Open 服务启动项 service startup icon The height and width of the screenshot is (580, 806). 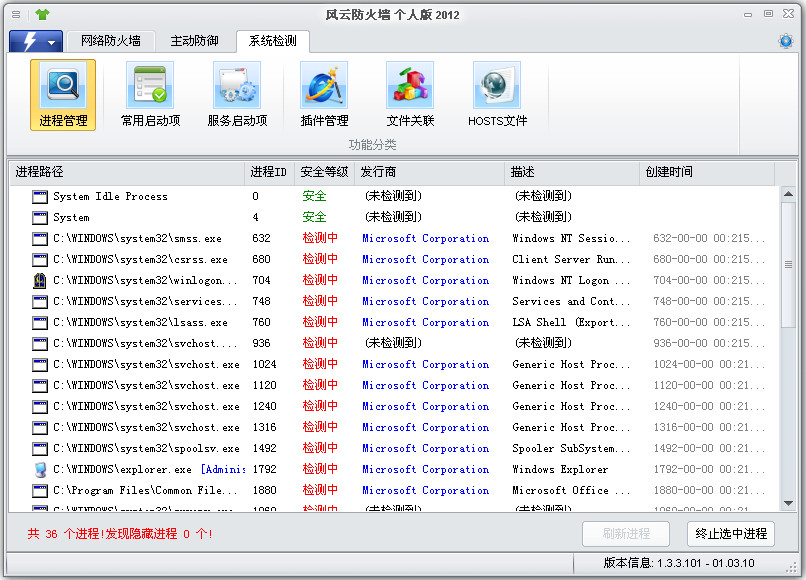click(x=237, y=95)
